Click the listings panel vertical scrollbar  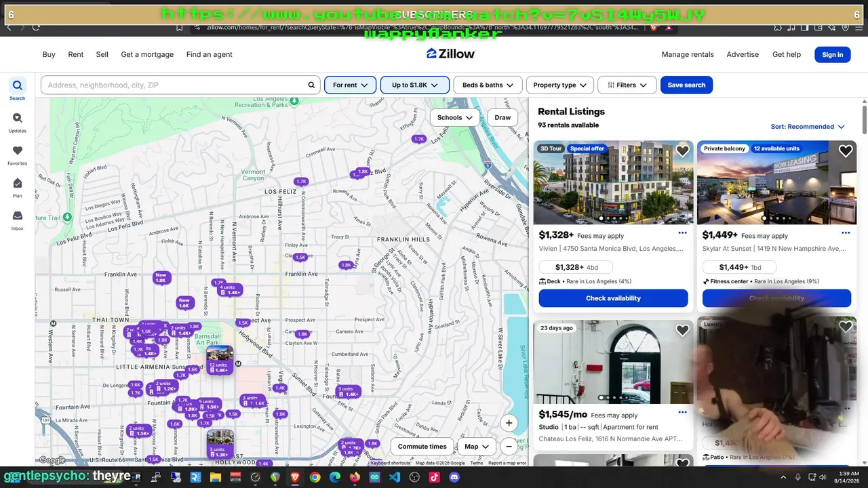(x=865, y=119)
